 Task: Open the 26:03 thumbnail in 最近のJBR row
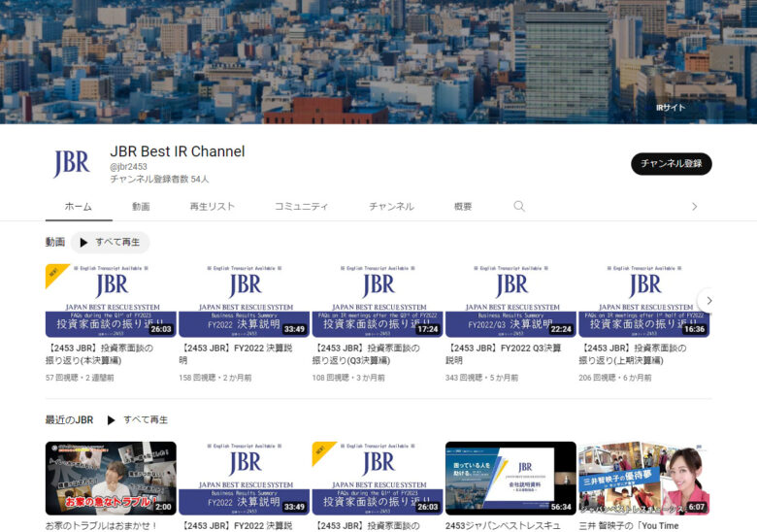pyautogui.click(x=378, y=478)
